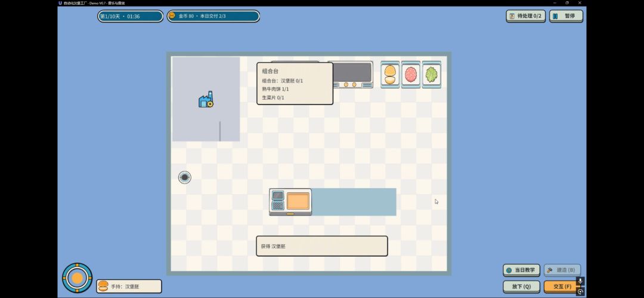This screenshot has height=298, width=644.
Task: Pause the game with 暂停 button
Action: pos(566,16)
